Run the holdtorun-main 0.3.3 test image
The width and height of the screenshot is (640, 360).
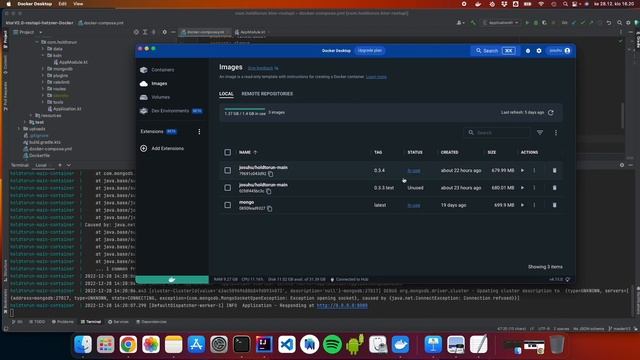pos(522,188)
